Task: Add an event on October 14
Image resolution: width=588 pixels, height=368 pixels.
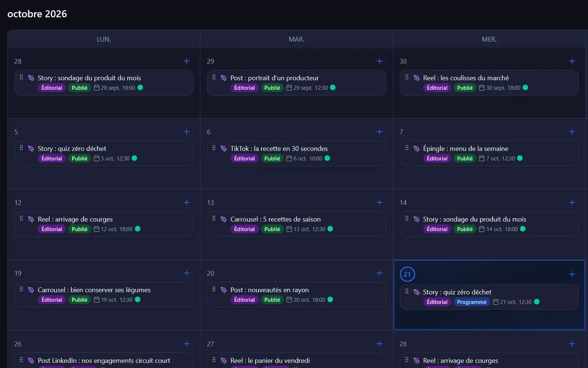Action: [x=572, y=202]
